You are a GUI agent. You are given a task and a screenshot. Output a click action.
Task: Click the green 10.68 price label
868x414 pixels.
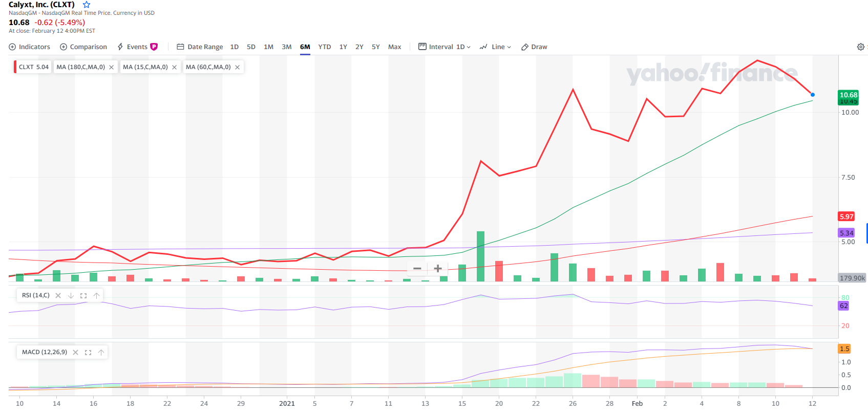tap(849, 95)
